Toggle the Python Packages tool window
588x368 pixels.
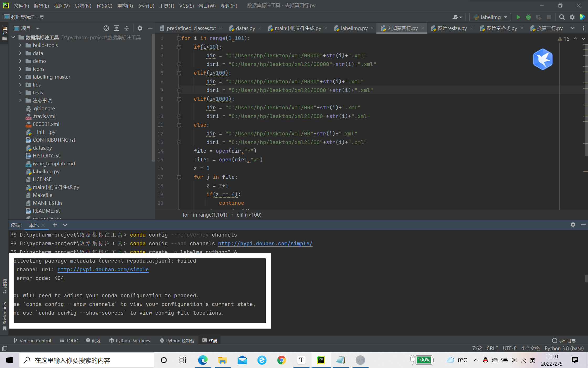130,340
